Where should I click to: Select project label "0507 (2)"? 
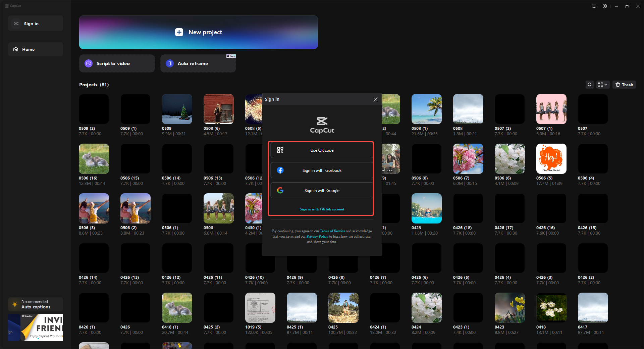(x=503, y=129)
